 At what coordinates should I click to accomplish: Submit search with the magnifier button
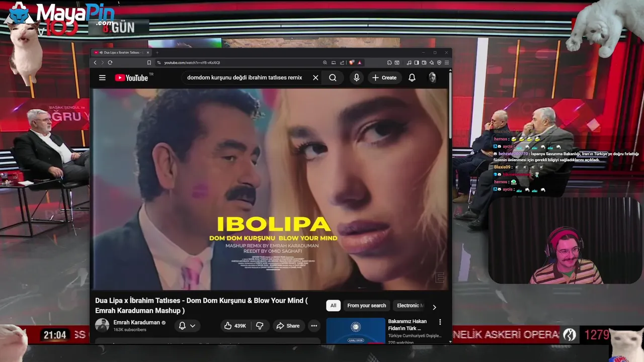[333, 77]
